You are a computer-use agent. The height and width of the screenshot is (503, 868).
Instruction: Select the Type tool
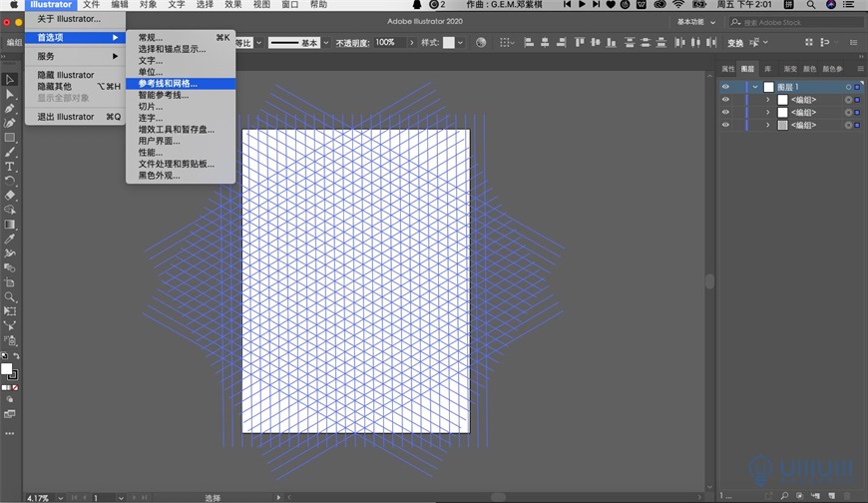click(x=10, y=166)
